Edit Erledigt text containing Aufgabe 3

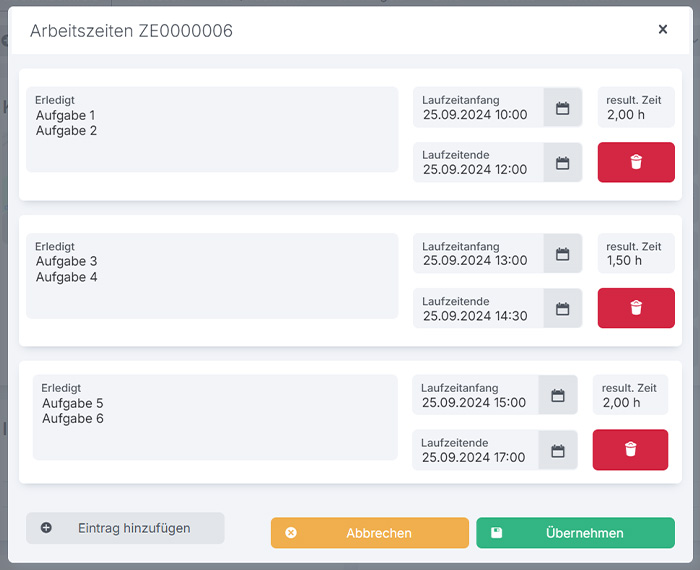(212, 276)
